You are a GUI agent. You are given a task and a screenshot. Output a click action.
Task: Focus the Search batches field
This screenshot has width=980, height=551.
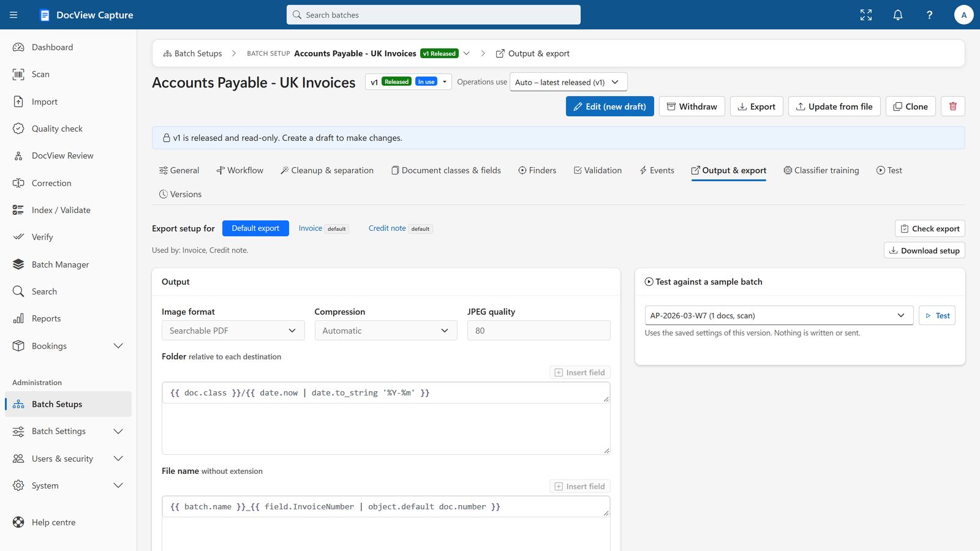click(434, 15)
